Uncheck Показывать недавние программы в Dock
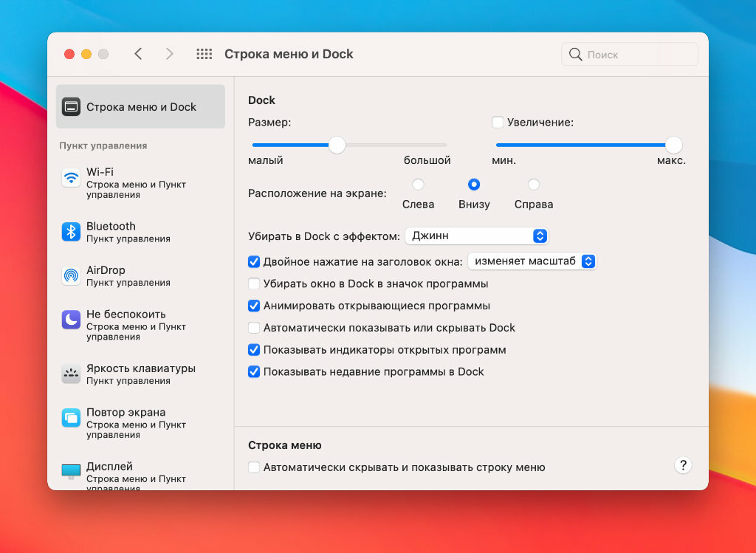Viewport: 756px width, 553px height. click(254, 371)
